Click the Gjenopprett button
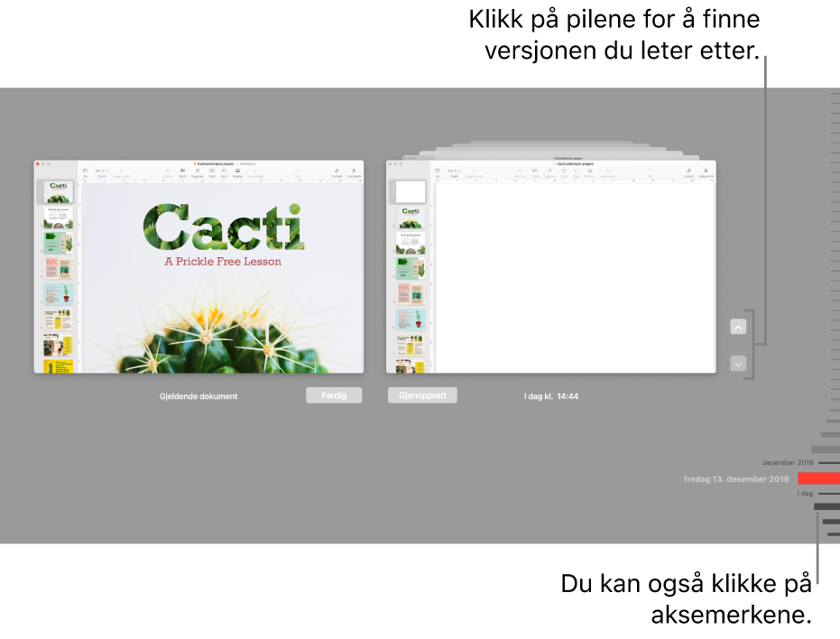 pos(422,395)
